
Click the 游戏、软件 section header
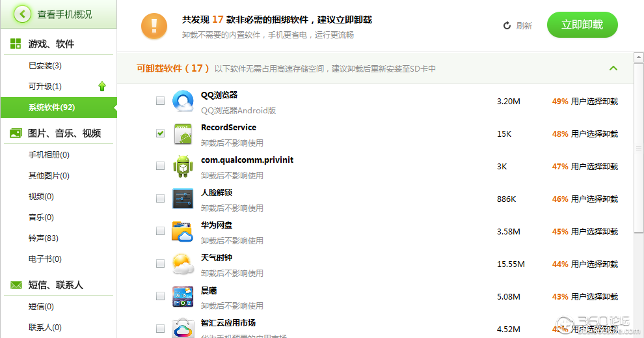(x=51, y=44)
